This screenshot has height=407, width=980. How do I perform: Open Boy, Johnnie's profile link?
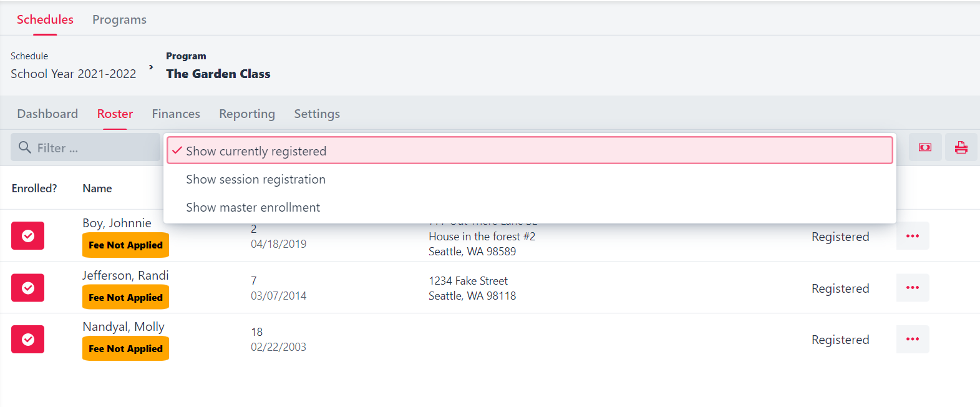(x=117, y=223)
